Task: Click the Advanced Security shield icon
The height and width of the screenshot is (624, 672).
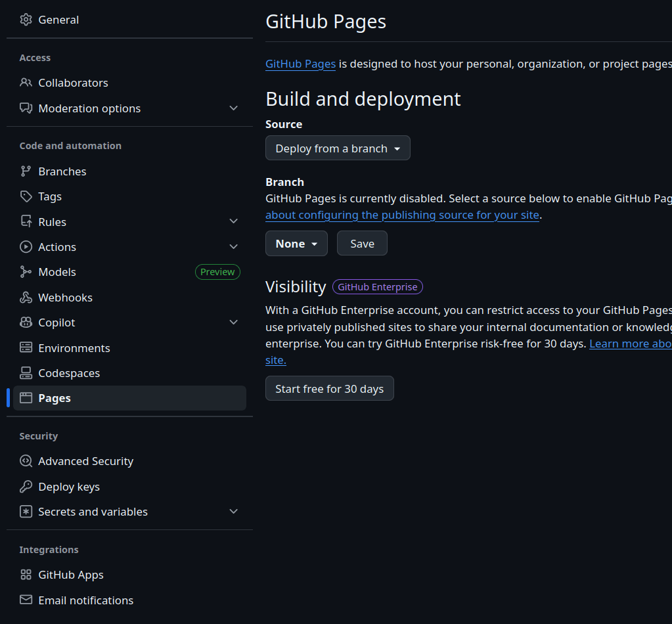Action: pyautogui.click(x=26, y=461)
